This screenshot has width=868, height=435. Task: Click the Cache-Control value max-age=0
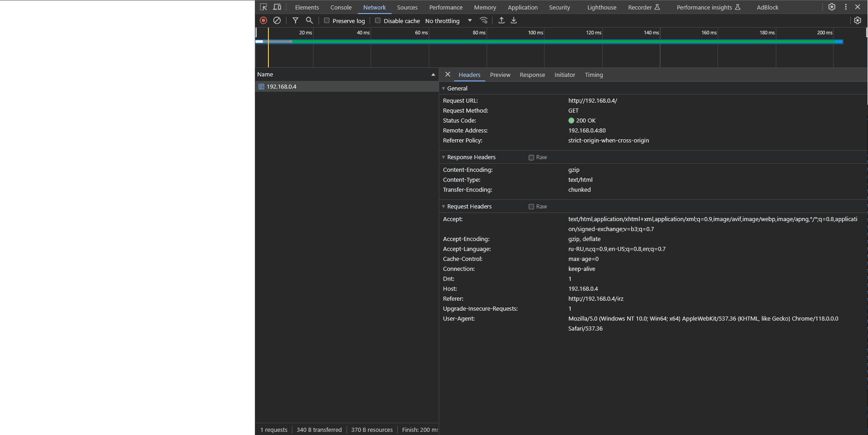click(x=583, y=259)
